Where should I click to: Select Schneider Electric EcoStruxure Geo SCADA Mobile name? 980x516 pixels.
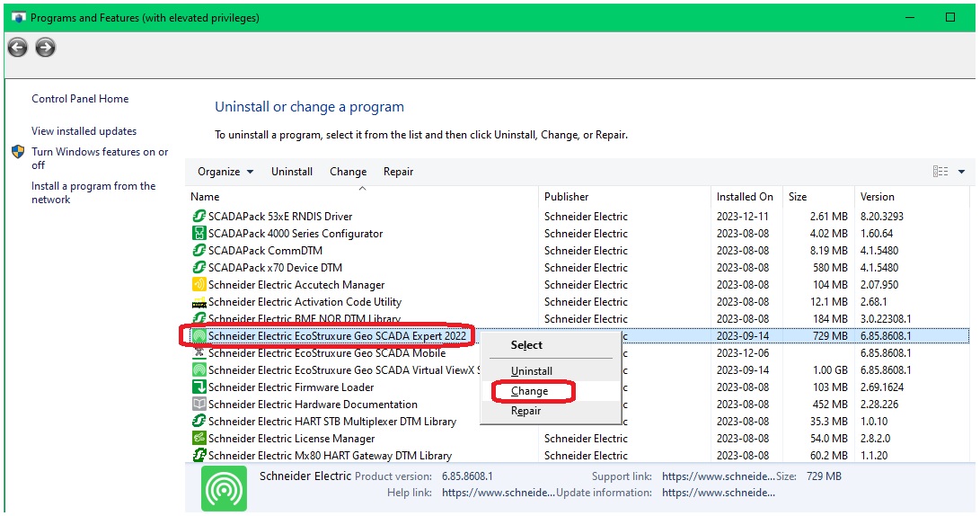327,353
